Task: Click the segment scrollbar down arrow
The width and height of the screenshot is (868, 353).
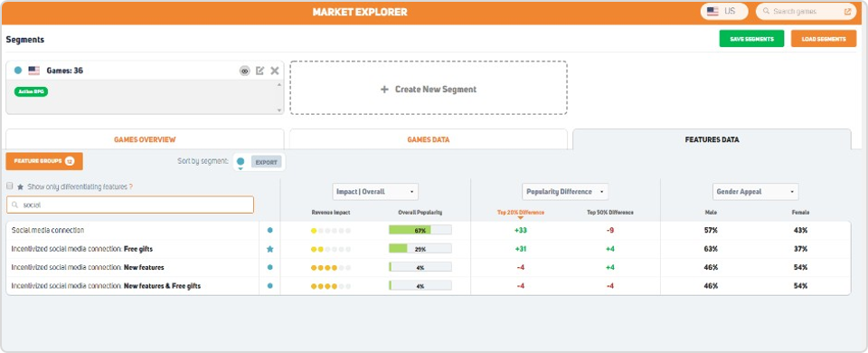Action: [x=279, y=110]
